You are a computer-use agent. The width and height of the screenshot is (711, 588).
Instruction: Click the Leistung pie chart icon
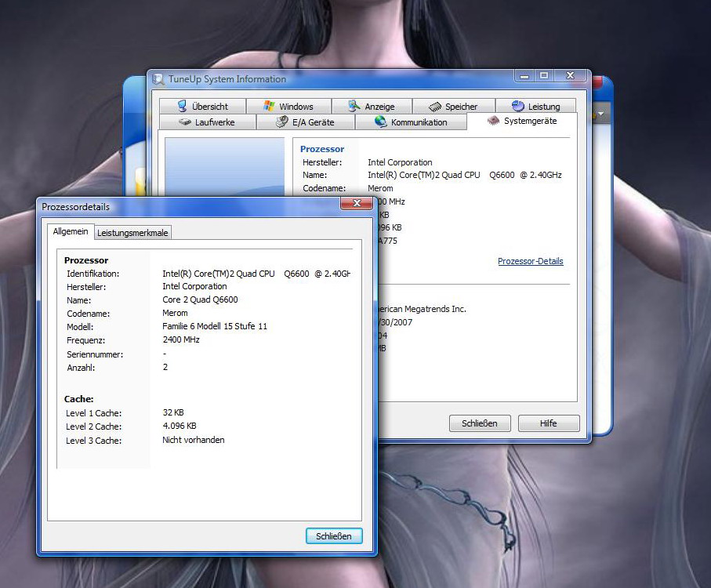click(x=518, y=106)
